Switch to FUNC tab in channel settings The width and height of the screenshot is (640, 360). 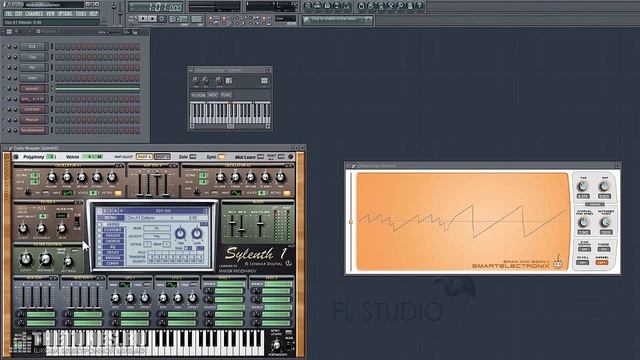pos(226,95)
